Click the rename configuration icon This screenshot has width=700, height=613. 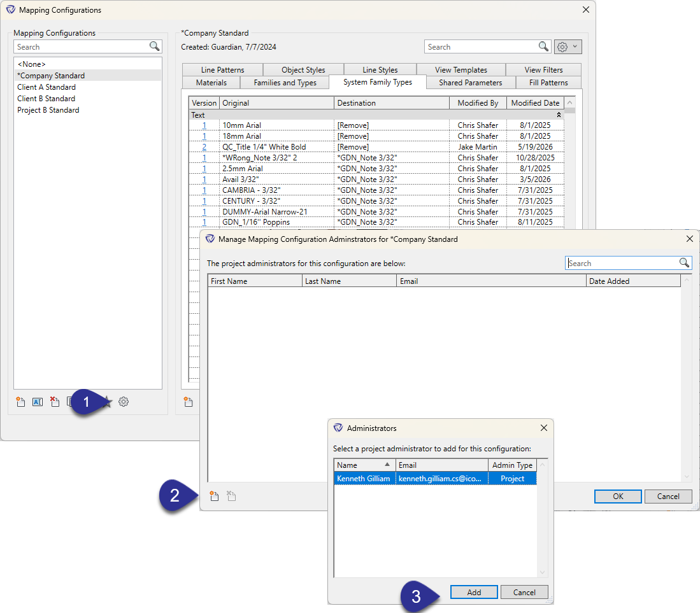(38, 402)
